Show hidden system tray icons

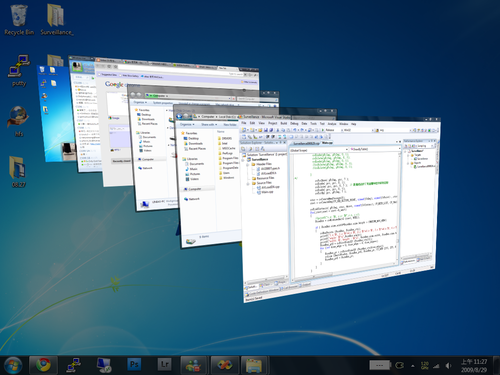(x=413, y=366)
